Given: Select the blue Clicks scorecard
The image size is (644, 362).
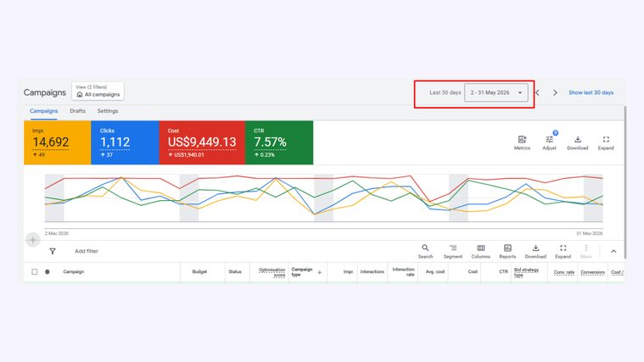Looking at the screenshot, I should point(125,142).
